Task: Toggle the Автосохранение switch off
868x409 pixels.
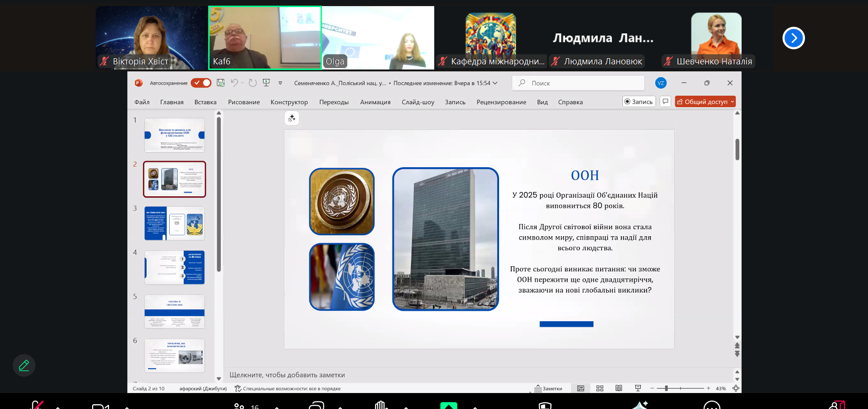Action: [201, 83]
